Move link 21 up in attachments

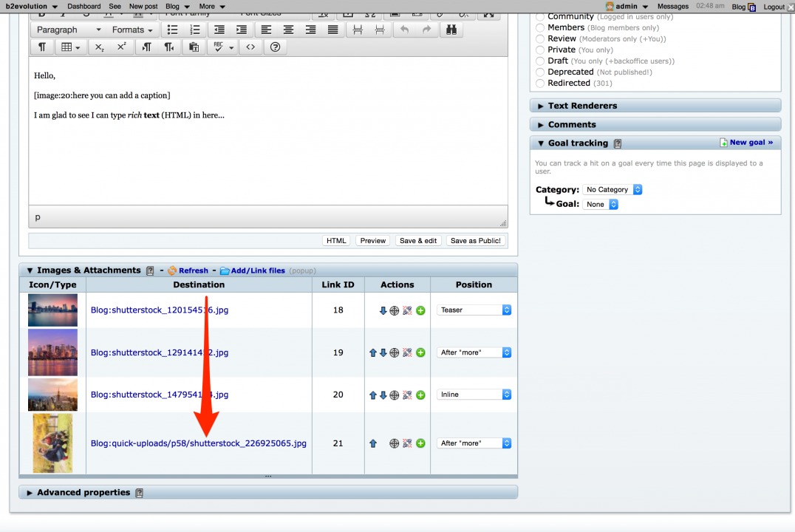(x=373, y=443)
